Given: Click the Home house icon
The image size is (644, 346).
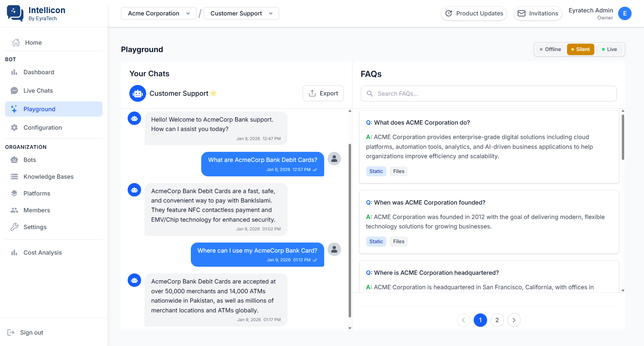Looking at the screenshot, I should coord(16,43).
